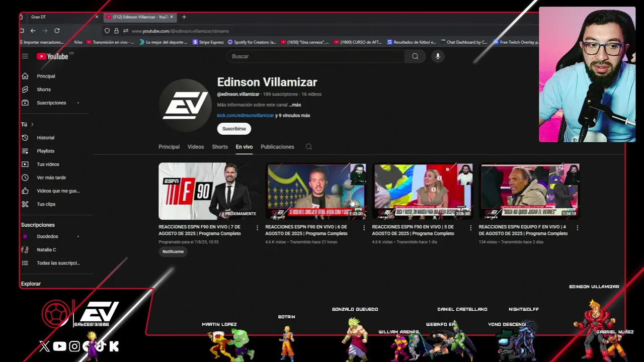Open the Transmisión en vivo bookmark
This screenshot has height=362, width=644.
111,42
